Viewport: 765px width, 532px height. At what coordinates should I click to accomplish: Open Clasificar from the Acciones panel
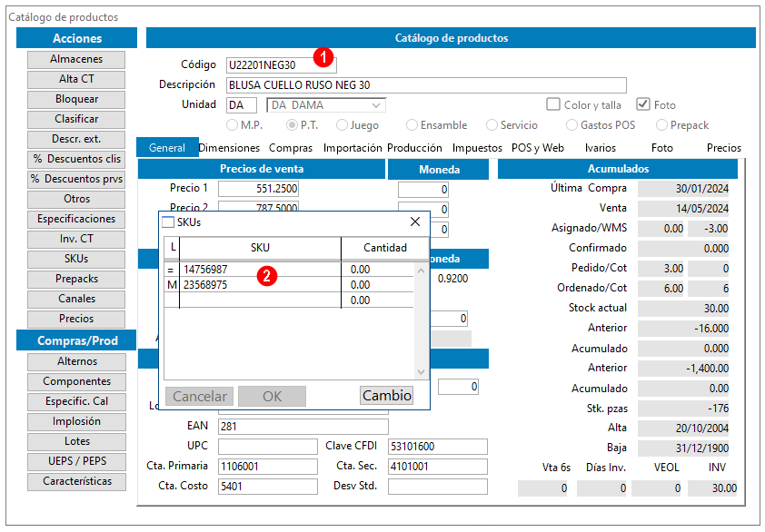coord(76,120)
